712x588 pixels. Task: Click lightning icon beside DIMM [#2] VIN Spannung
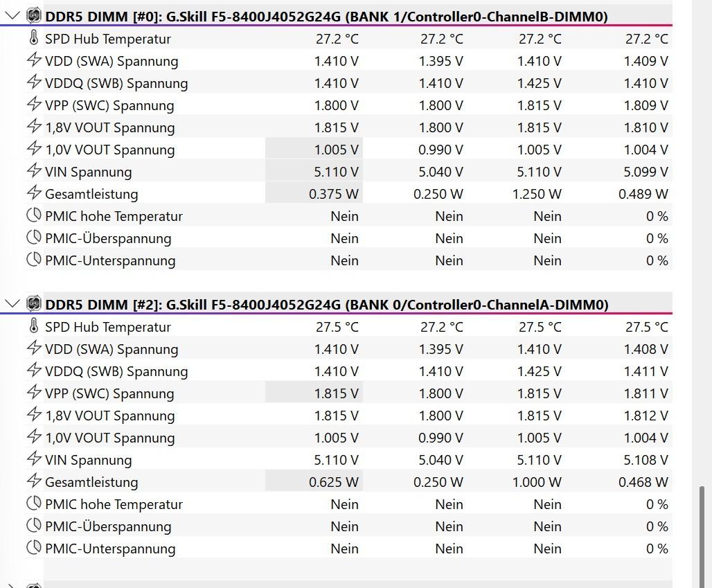click(x=34, y=459)
